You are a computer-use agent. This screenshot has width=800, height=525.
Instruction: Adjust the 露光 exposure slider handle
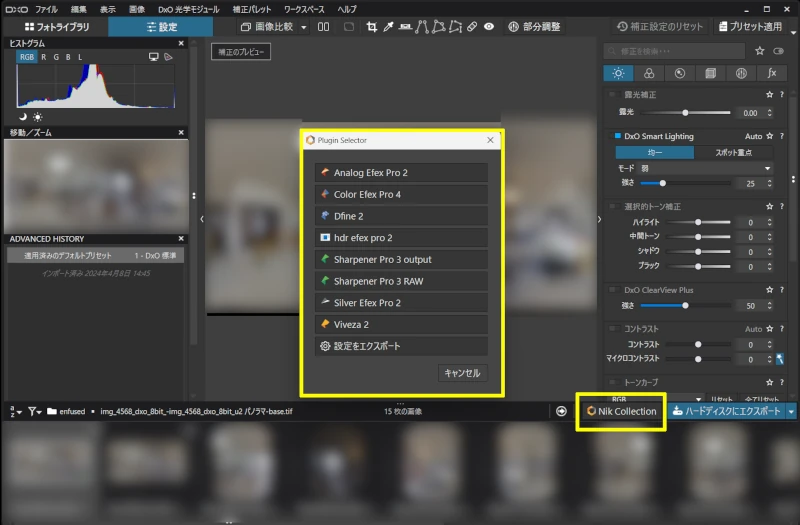685,113
